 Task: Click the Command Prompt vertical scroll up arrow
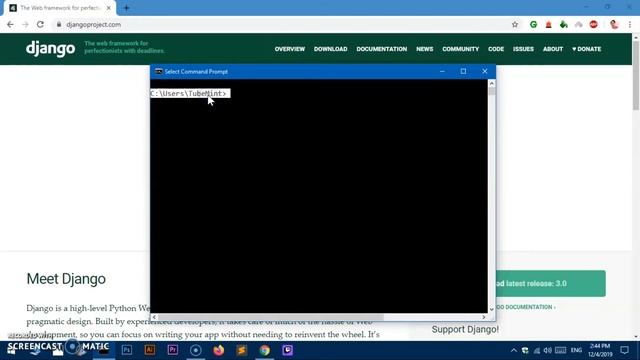click(x=491, y=83)
